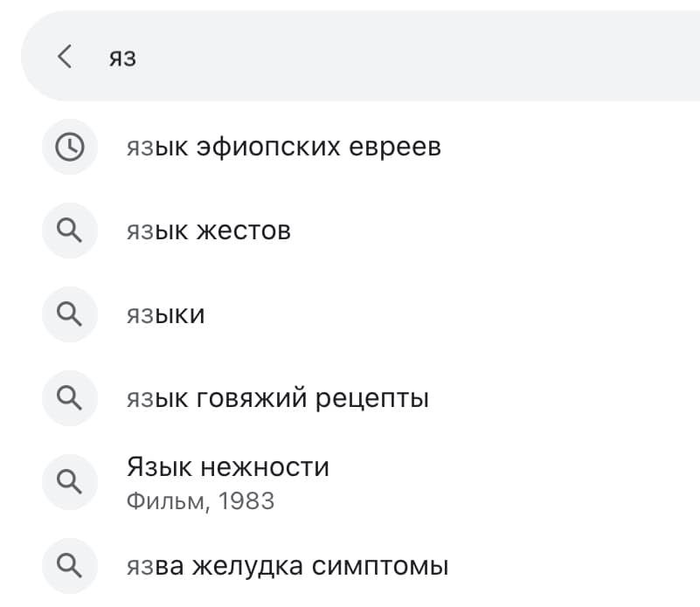Click the history clock icon next to first suggestion
This screenshot has height=607, width=700.
(x=70, y=147)
